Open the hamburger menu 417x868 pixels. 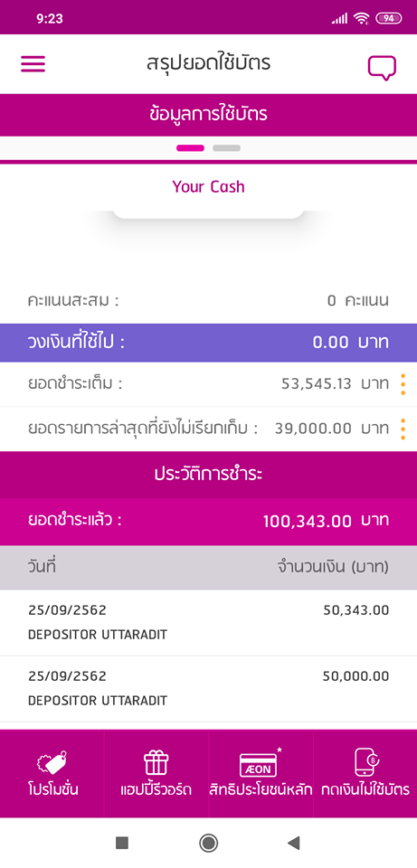(x=33, y=64)
